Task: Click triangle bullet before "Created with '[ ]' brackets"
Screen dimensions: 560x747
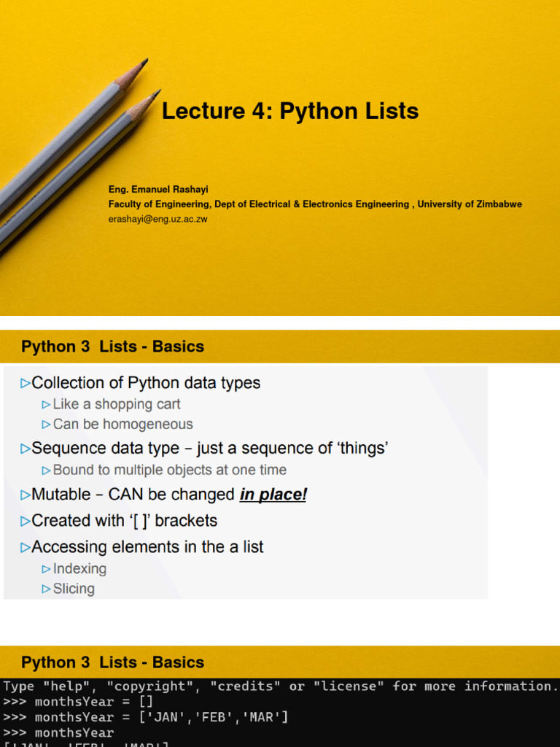Action: (26, 521)
